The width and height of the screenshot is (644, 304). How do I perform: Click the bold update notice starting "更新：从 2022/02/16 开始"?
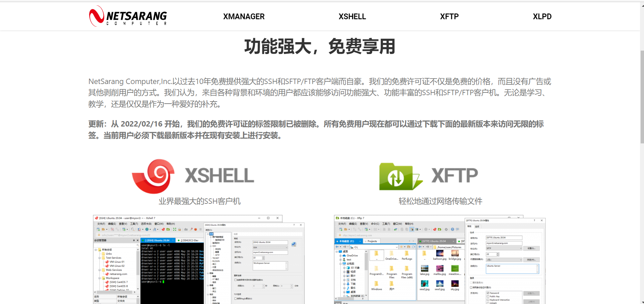pyautogui.click(x=316, y=130)
